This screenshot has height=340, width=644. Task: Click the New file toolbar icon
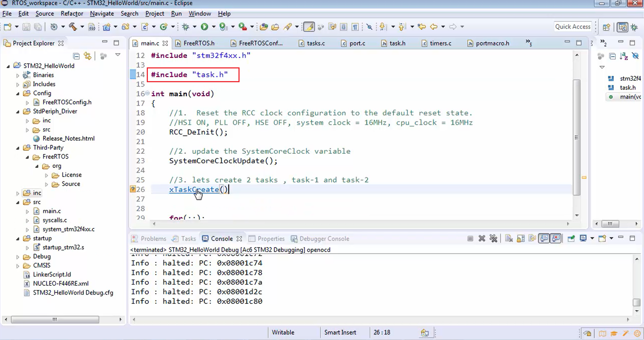[8, 27]
